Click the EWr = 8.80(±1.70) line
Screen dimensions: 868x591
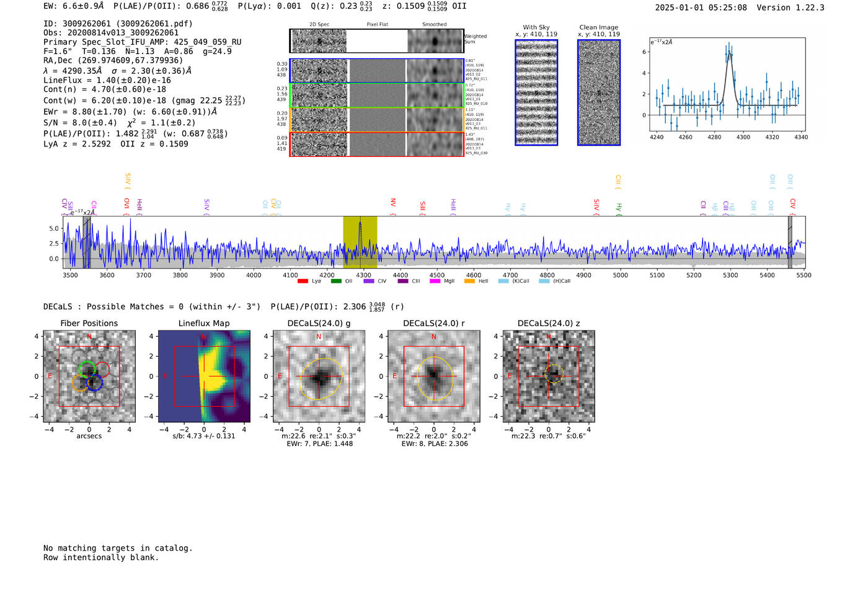(x=130, y=112)
